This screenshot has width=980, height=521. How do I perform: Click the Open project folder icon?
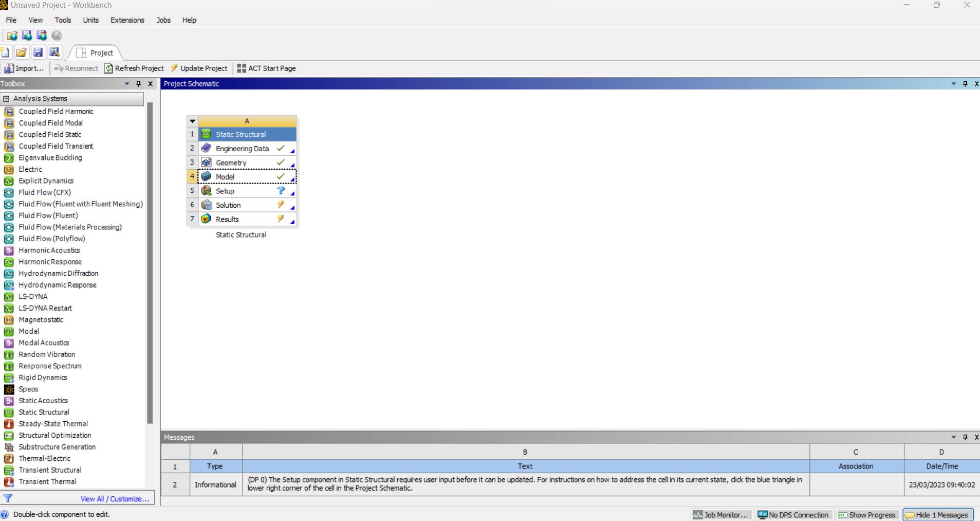(x=21, y=52)
